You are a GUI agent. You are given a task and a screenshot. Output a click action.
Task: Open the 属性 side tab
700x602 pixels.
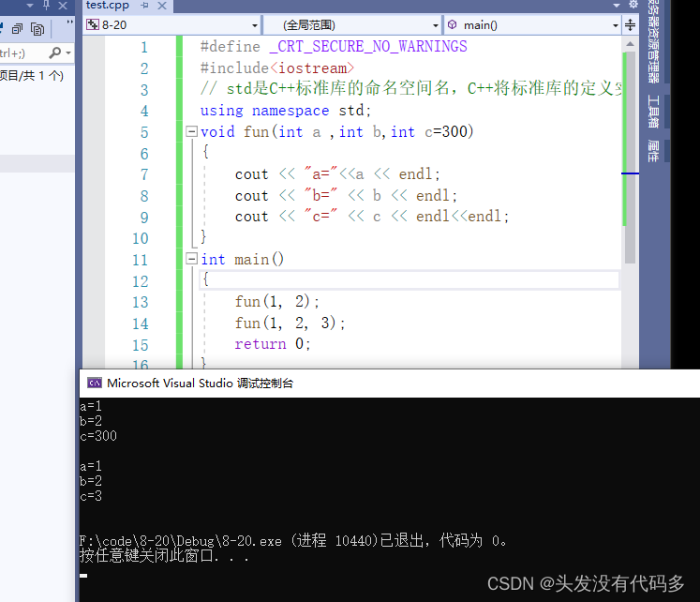[x=653, y=150]
